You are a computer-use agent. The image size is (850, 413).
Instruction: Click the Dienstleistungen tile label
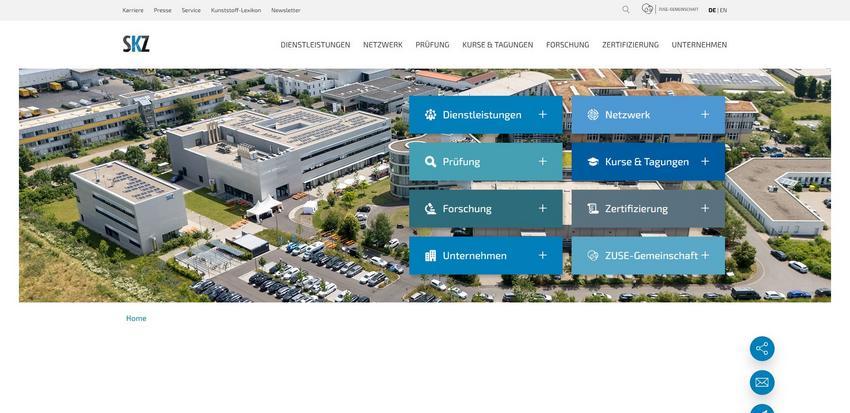click(x=482, y=115)
